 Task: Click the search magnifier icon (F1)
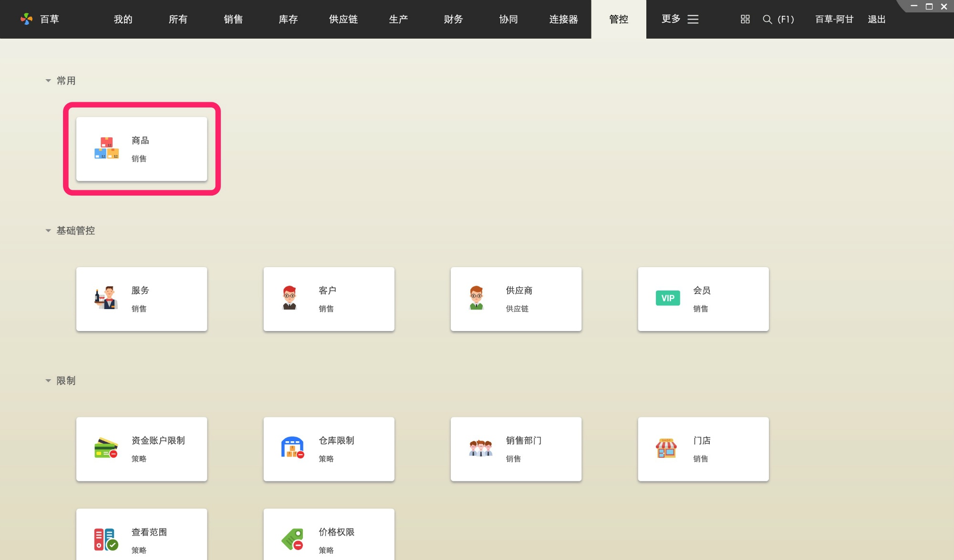click(767, 19)
